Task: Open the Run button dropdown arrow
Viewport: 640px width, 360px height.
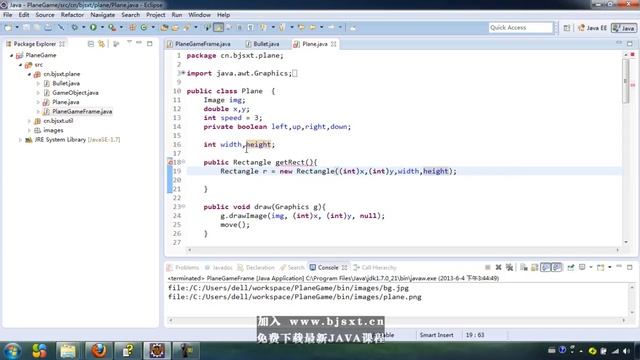Action: tap(102, 27)
